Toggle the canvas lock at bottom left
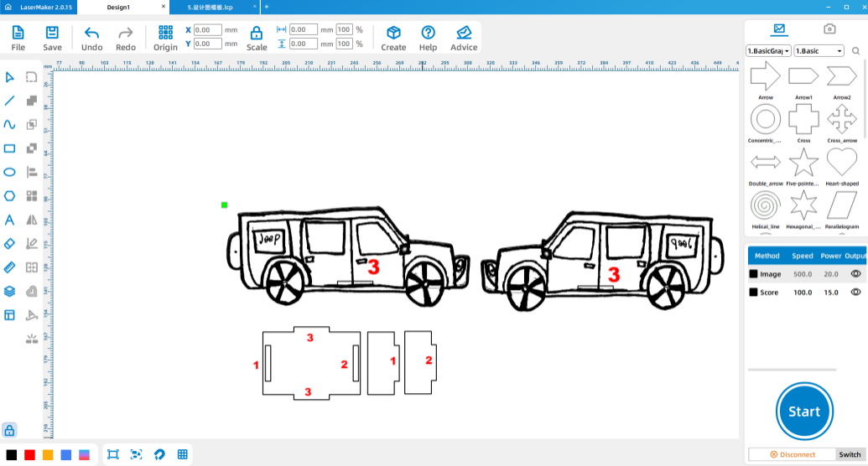868x466 pixels. 9,430
